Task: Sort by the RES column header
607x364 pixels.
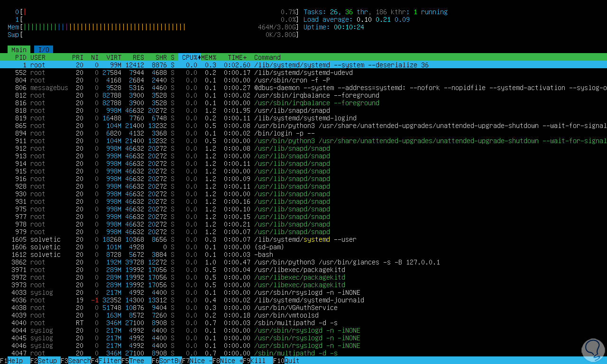Action: coord(138,57)
